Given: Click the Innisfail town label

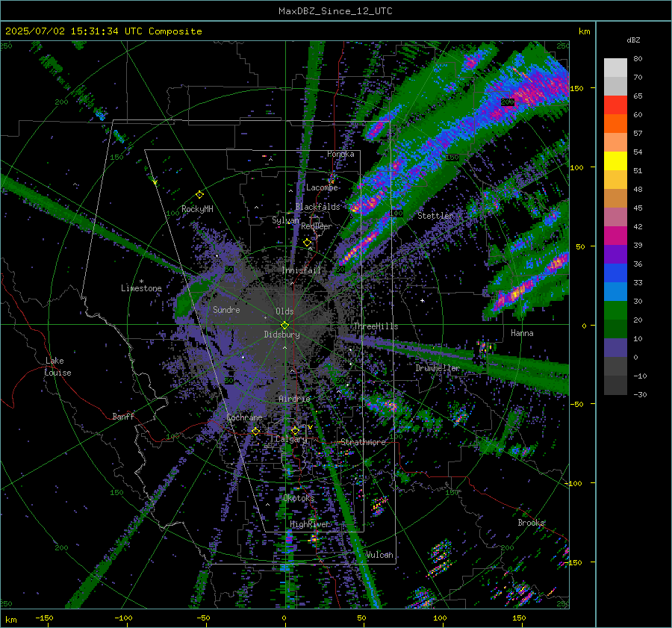Looking at the screenshot, I should tap(301, 270).
